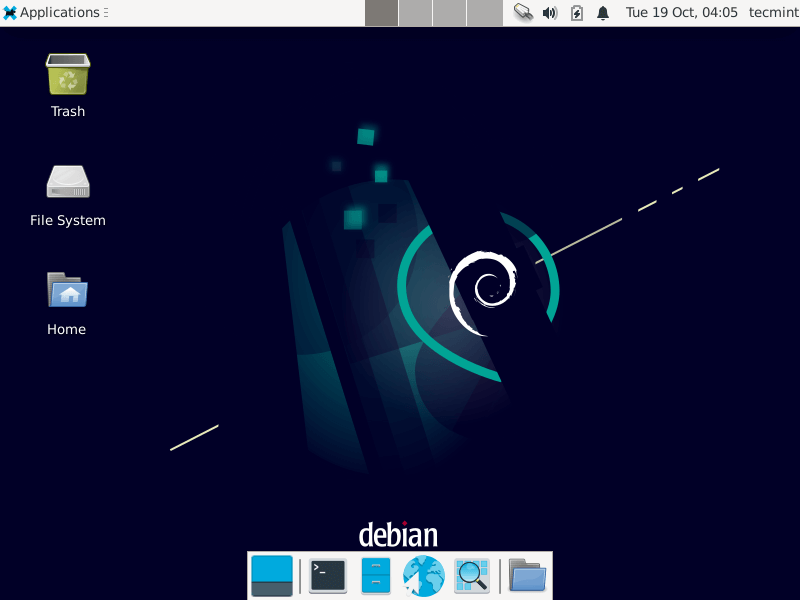The width and height of the screenshot is (800, 600).
Task: Open the volume speaker icon
Action: [550, 13]
